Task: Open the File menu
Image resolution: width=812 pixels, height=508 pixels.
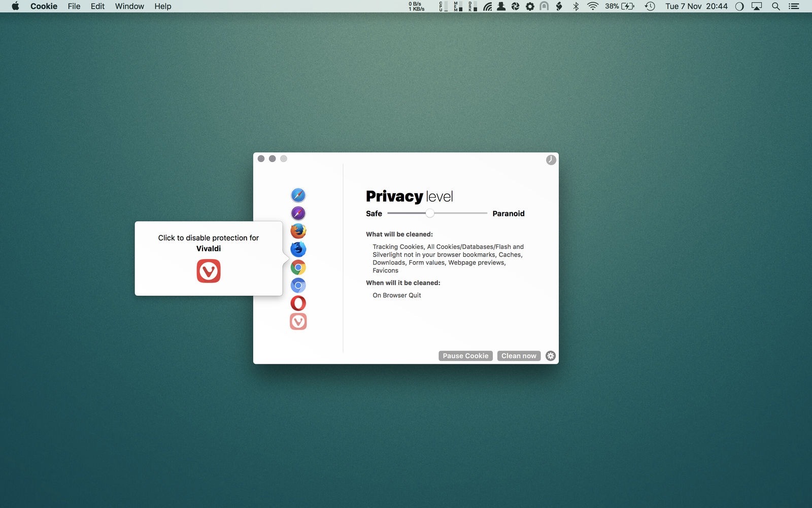Action: (74, 6)
